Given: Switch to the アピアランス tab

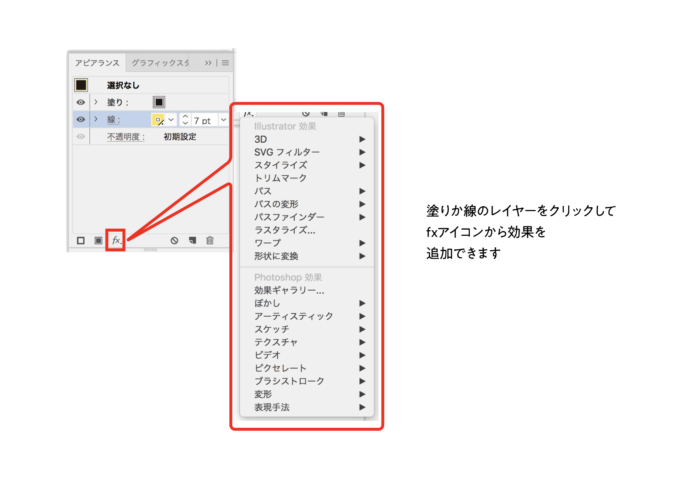Looking at the screenshot, I should 97,63.
